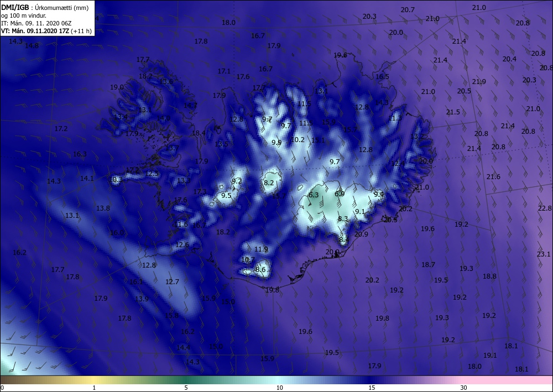
Task: Click the '12.6' value on the map
Action: [x=182, y=244]
